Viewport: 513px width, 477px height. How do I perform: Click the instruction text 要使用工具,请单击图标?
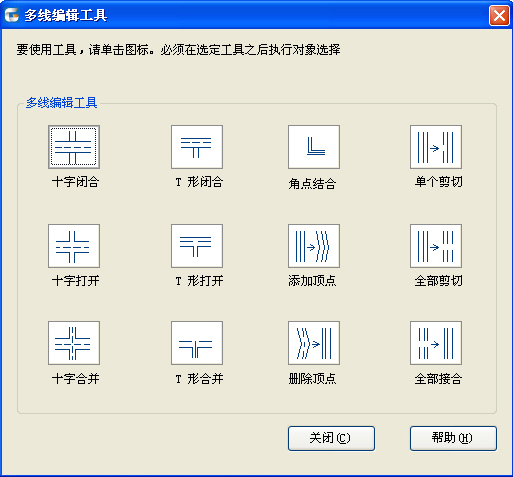coord(85,50)
